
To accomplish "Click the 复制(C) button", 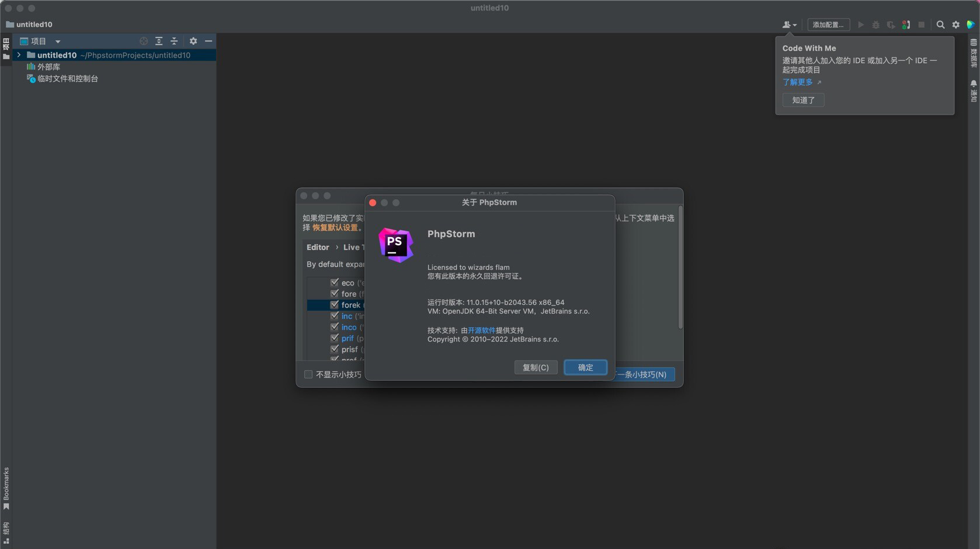I will pyautogui.click(x=536, y=367).
